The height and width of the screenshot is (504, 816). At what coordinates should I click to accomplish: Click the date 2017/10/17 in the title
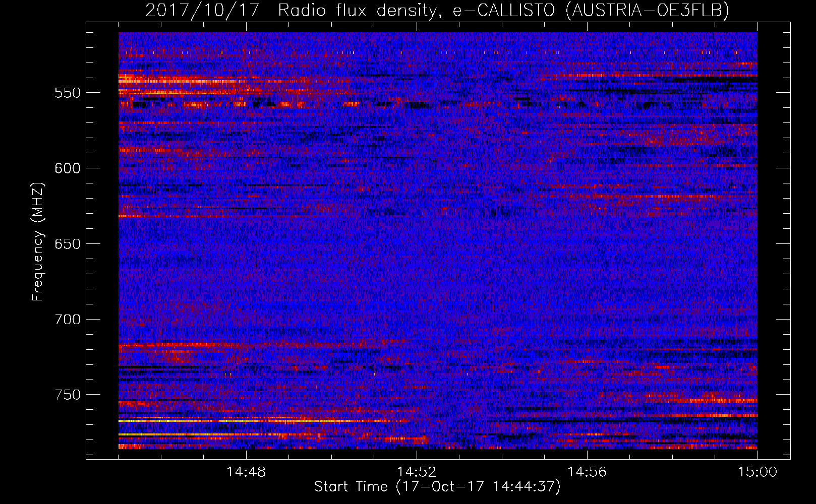202,10
